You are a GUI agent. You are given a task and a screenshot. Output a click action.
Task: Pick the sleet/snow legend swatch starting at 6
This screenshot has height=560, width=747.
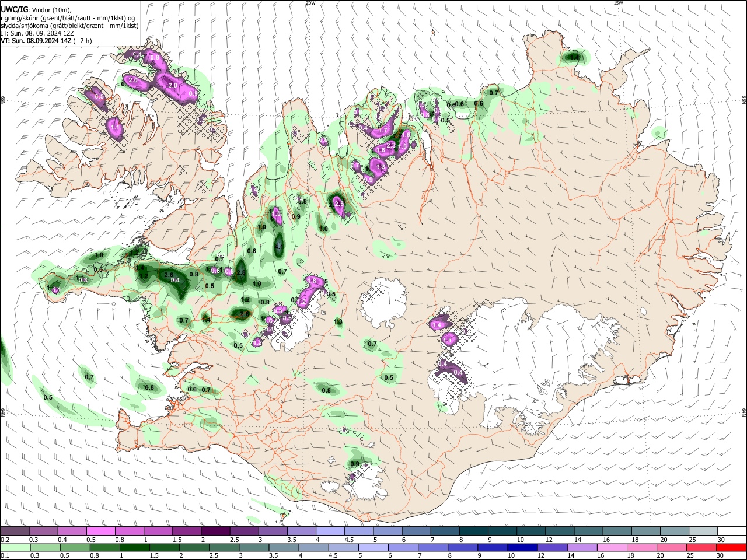point(416,531)
